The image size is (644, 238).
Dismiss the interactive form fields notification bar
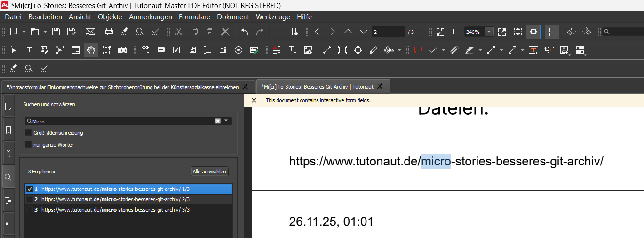click(254, 100)
